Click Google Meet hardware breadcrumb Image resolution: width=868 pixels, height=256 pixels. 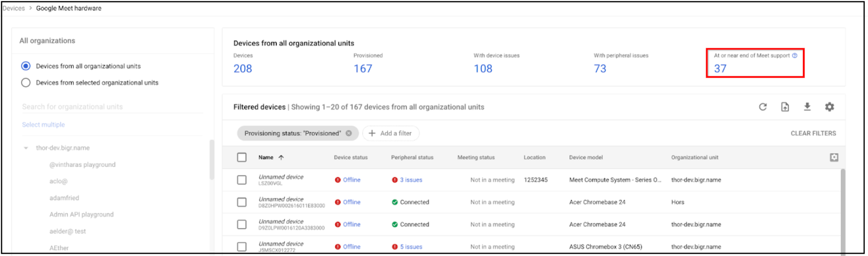pos(69,8)
